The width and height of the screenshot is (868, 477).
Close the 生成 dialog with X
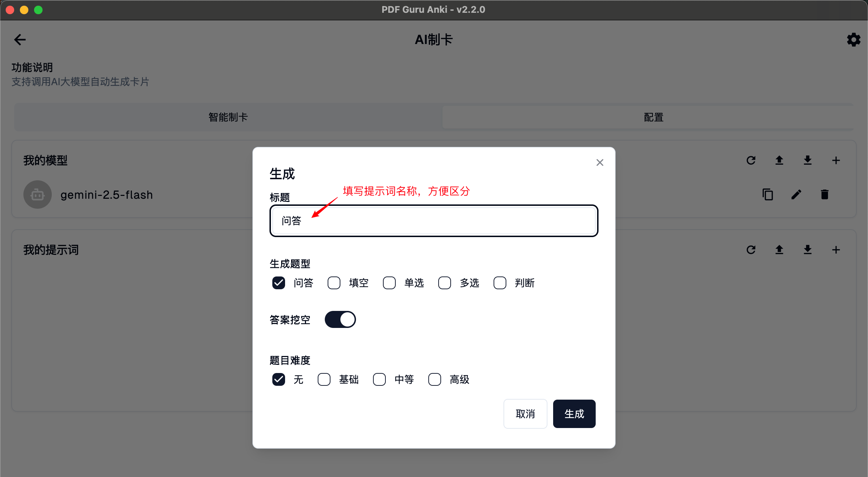coord(600,163)
